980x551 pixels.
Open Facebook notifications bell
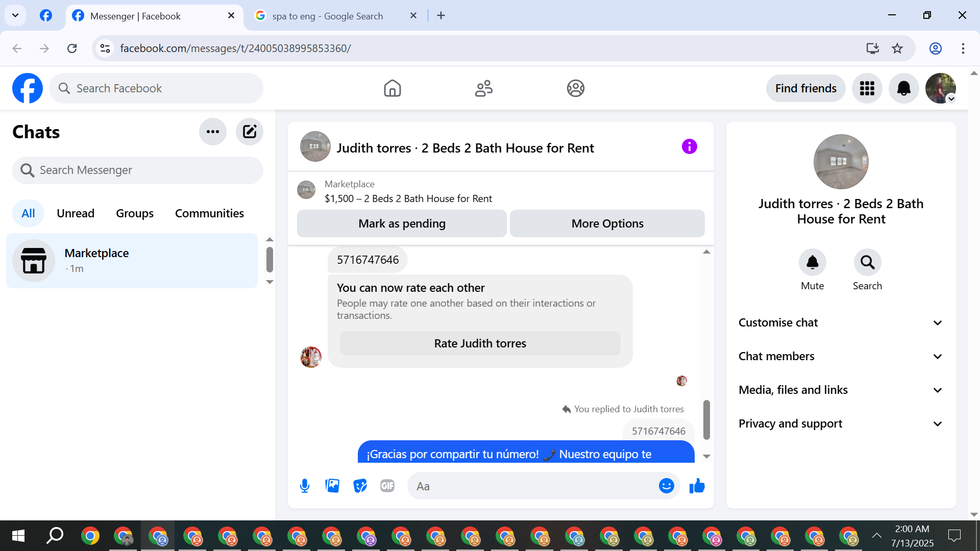(903, 88)
